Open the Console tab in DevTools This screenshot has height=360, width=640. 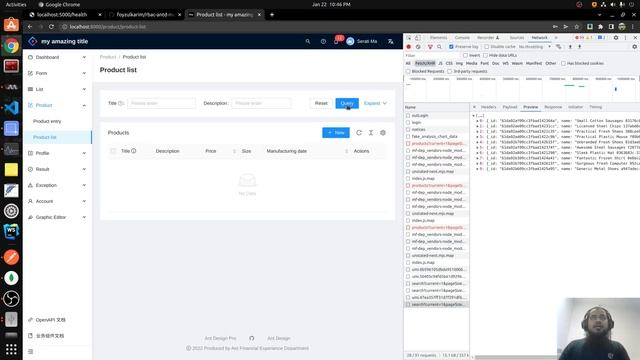(462, 38)
